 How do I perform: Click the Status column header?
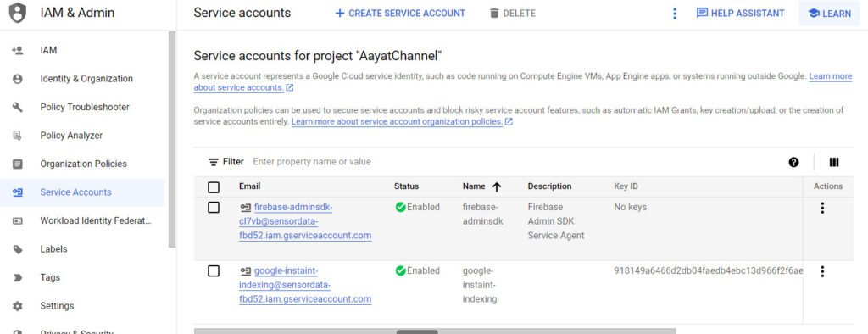(x=406, y=186)
